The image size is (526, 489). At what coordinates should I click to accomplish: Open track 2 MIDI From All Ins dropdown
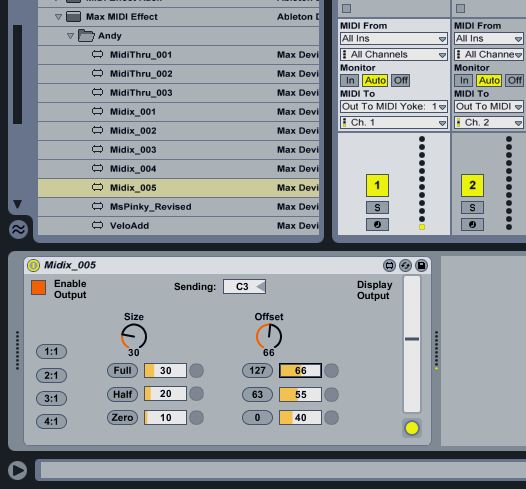[489, 39]
